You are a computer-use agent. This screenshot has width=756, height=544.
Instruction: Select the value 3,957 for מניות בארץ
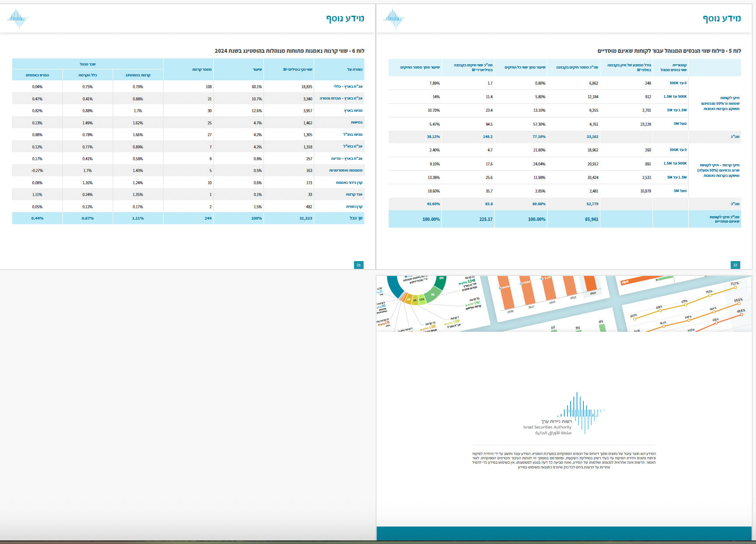(x=308, y=111)
